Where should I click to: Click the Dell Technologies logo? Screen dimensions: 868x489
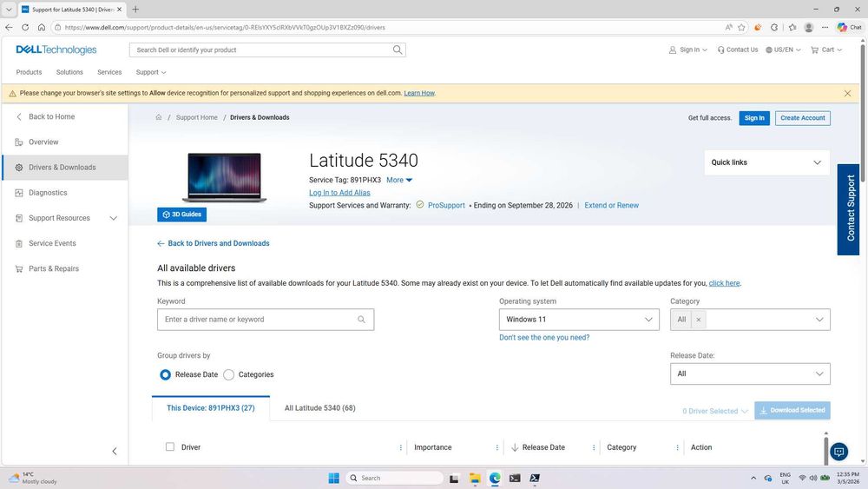click(x=56, y=50)
